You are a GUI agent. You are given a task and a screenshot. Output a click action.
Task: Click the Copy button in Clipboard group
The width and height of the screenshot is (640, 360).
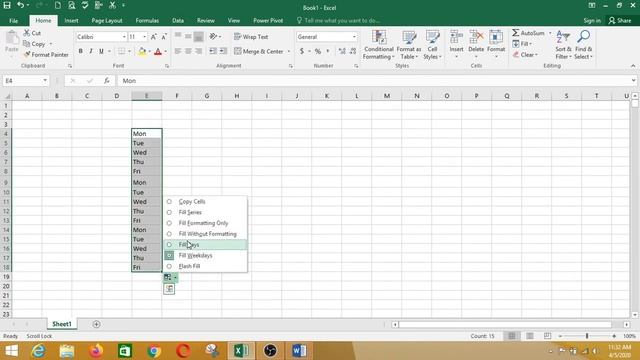(x=34, y=44)
